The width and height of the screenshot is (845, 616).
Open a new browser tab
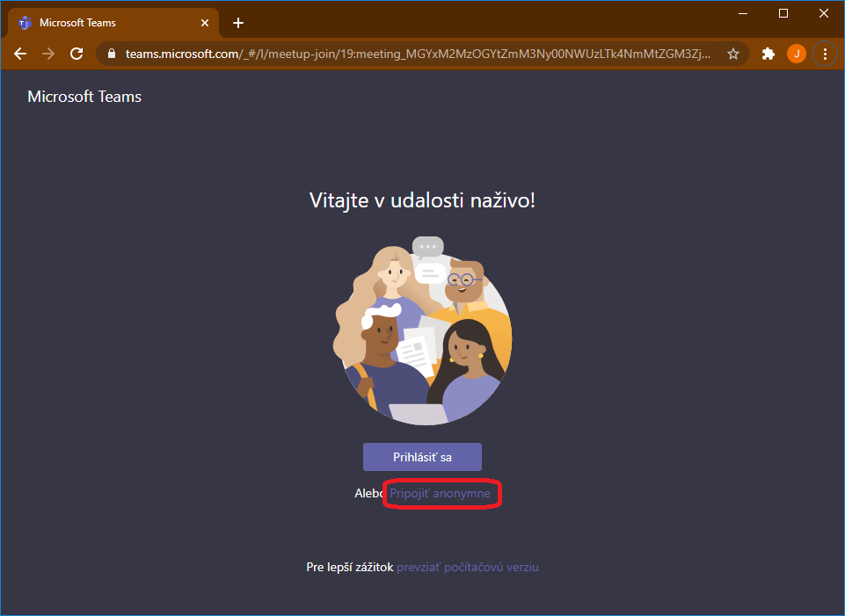237,23
